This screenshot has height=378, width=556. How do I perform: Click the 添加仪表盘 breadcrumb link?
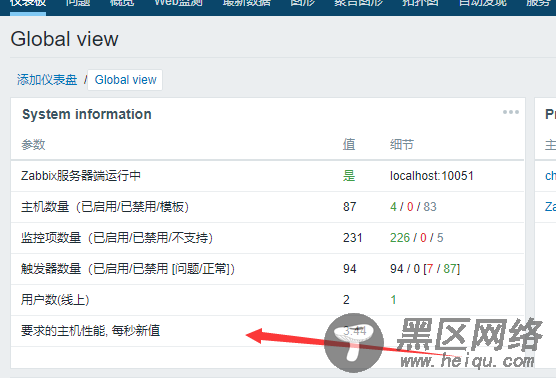coord(47,80)
